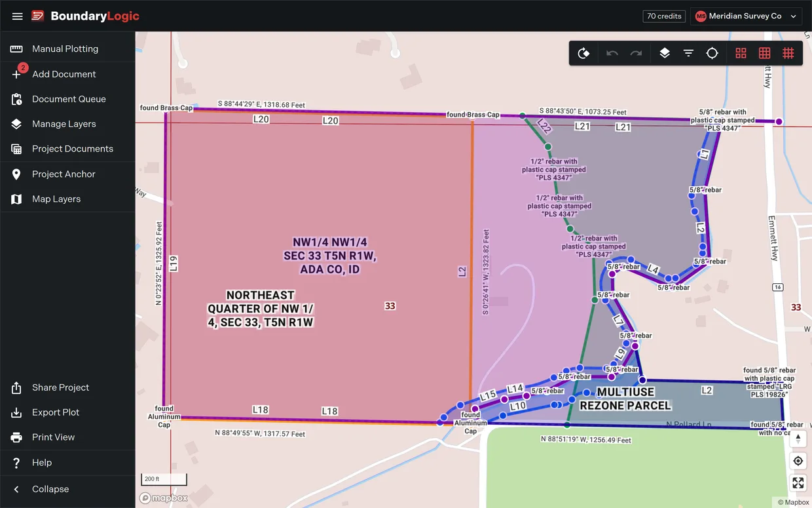
Task: Click the NORTHEAST QUARTER OF NW 1/4 label
Action: tap(260, 309)
